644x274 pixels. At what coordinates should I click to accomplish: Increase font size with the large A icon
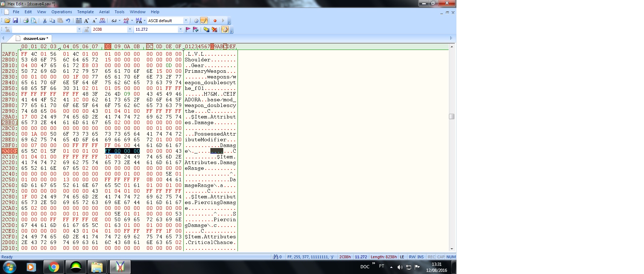(x=86, y=21)
